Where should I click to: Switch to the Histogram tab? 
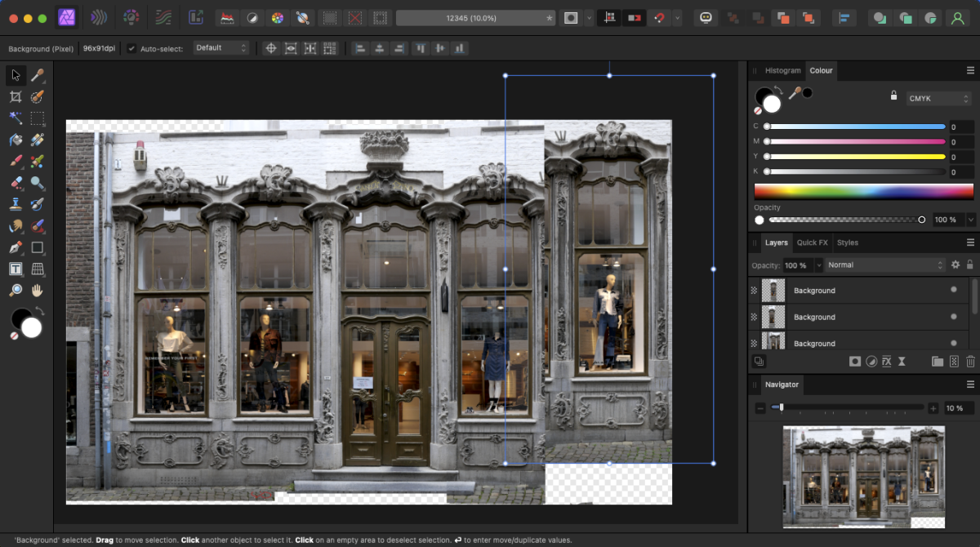782,70
